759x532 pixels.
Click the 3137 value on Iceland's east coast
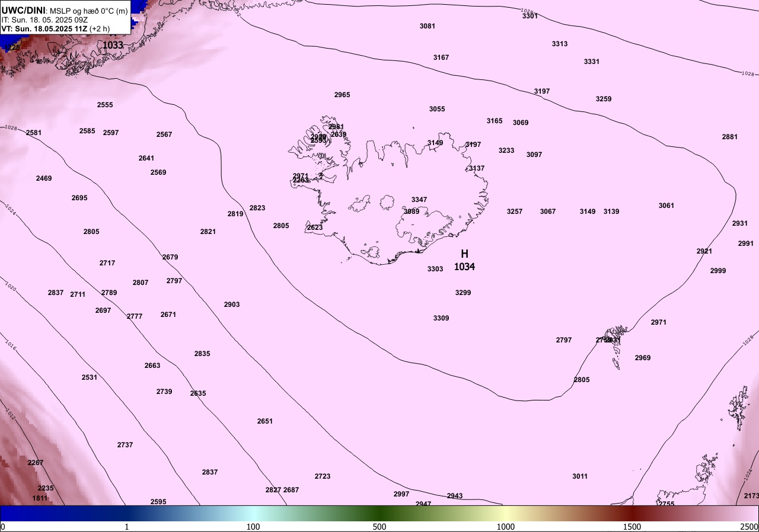tap(477, 168)
